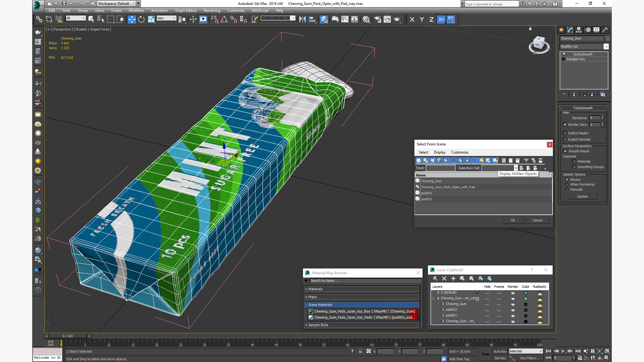Restrict to Z axis button
The width and height of the screenshot is (644, 362).
[x=431, y=19]
